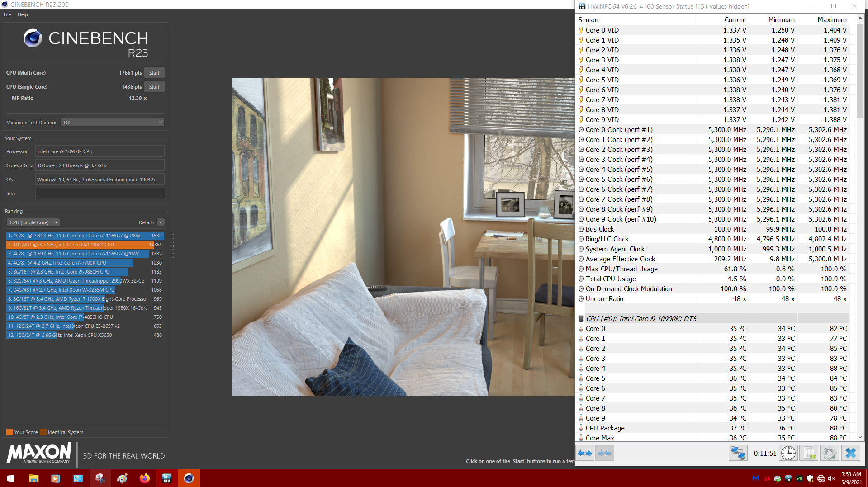
Task: Open HWiNFO sensor settings gear icon
Action: click(x=830, y=453)
